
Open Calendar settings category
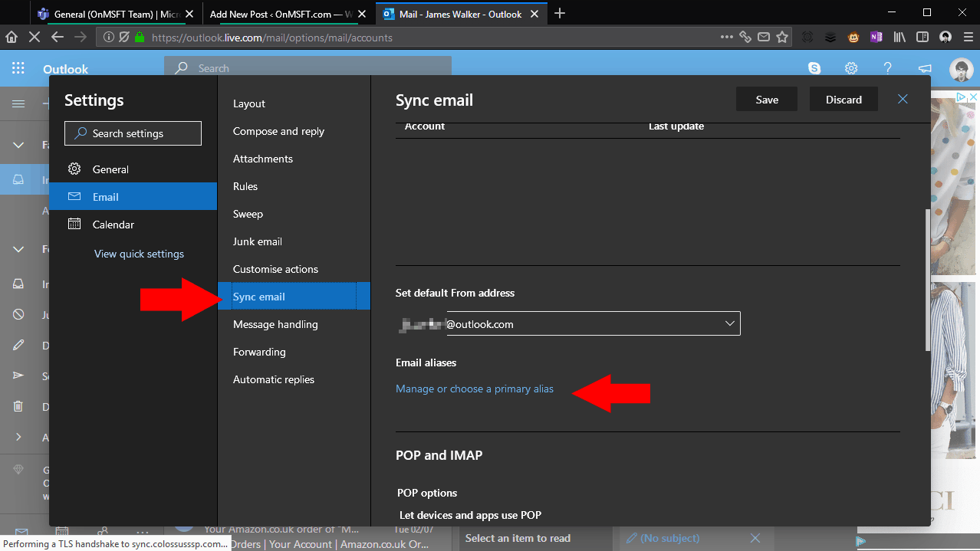click(x=133, y=225)
